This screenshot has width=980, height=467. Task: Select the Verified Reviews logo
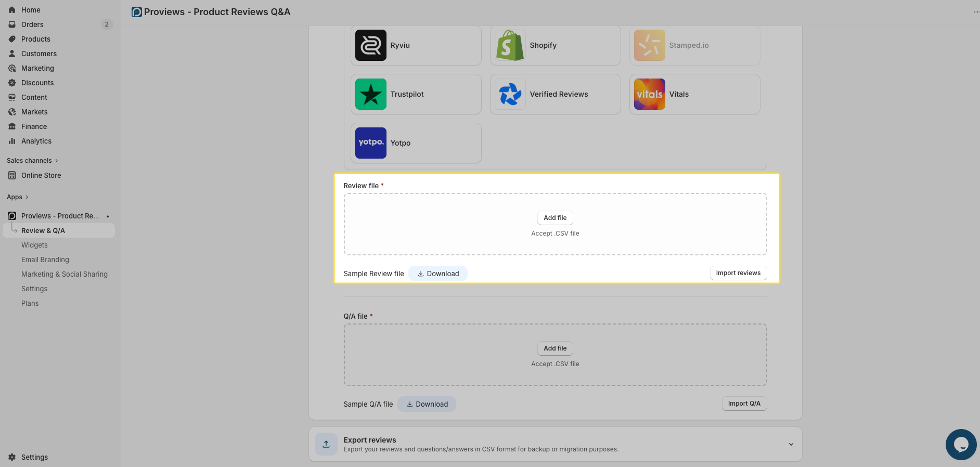click(x=510, y=94)
